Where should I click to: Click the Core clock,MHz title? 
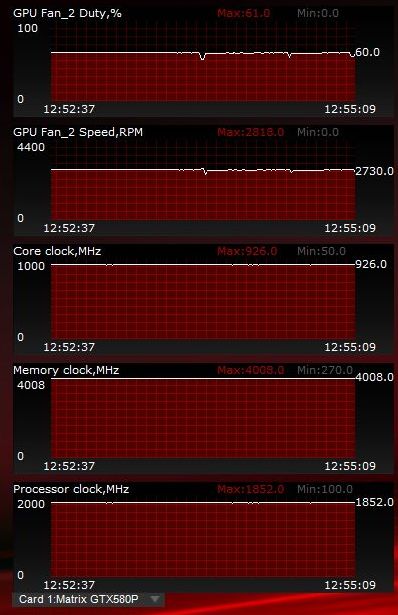pos(57,251)
